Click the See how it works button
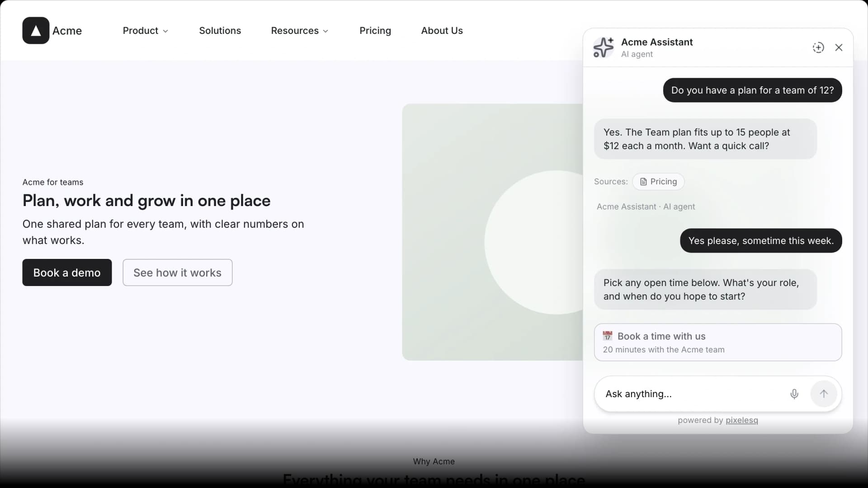 click(178, 272)
